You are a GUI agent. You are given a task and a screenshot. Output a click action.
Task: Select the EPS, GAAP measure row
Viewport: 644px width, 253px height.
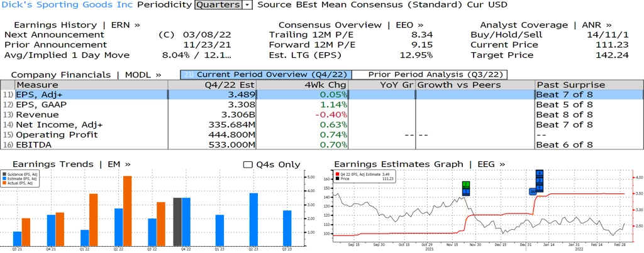[x=322, y=105]
